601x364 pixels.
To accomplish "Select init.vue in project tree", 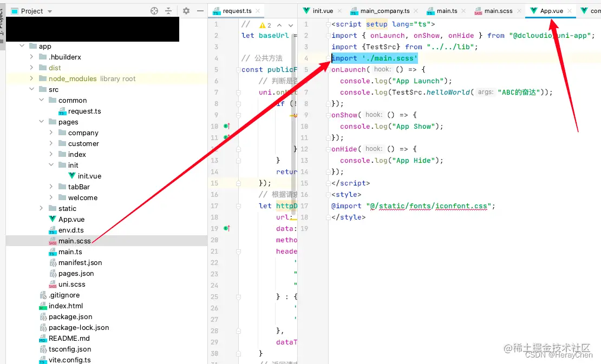I will (x=89, y=176).
